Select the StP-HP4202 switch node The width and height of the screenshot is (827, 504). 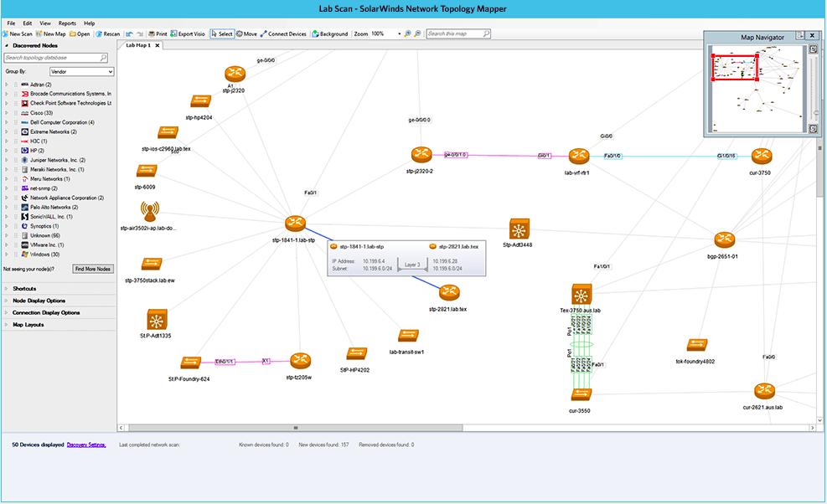coord(357,354)
